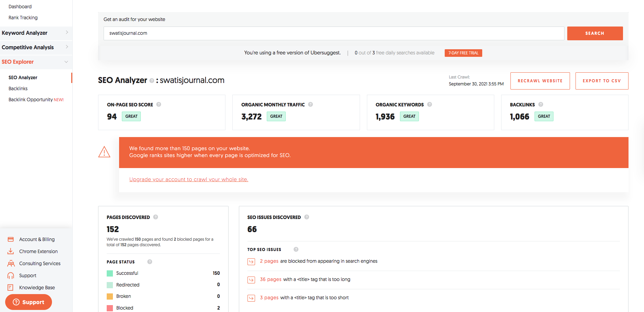The height and width of the screenshot is (312, 644).
Task: Click the orange SEARCH button
Action: [x=595, y=33]
